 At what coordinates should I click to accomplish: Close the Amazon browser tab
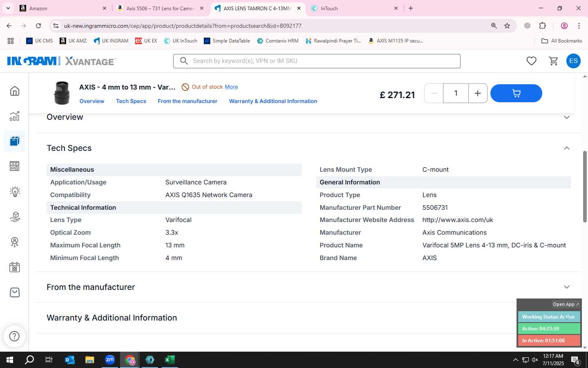pos(104,8)
